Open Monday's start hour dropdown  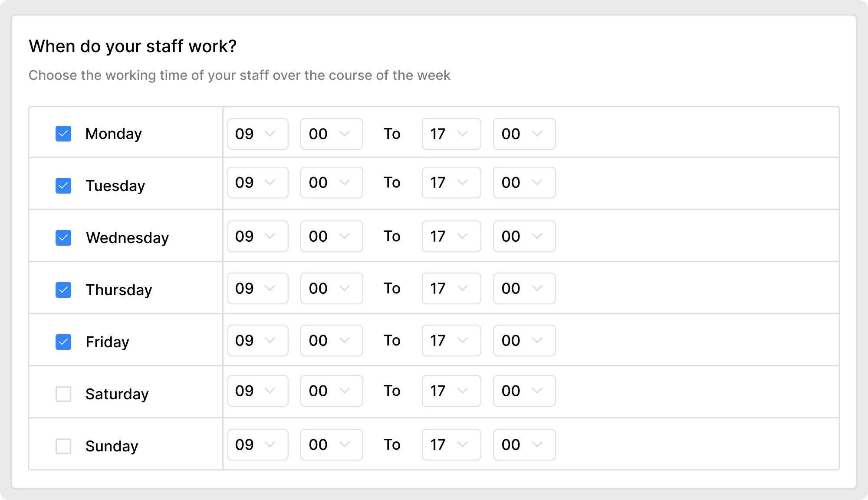click(257, 134)
